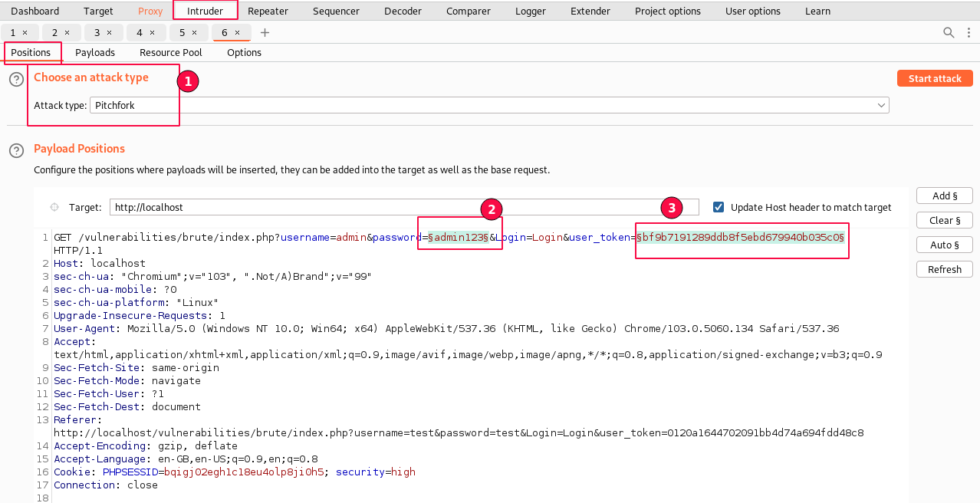This screenshot has width=980, height=503.
Task: Open the Options sub-tab
Action: point(244,52)
